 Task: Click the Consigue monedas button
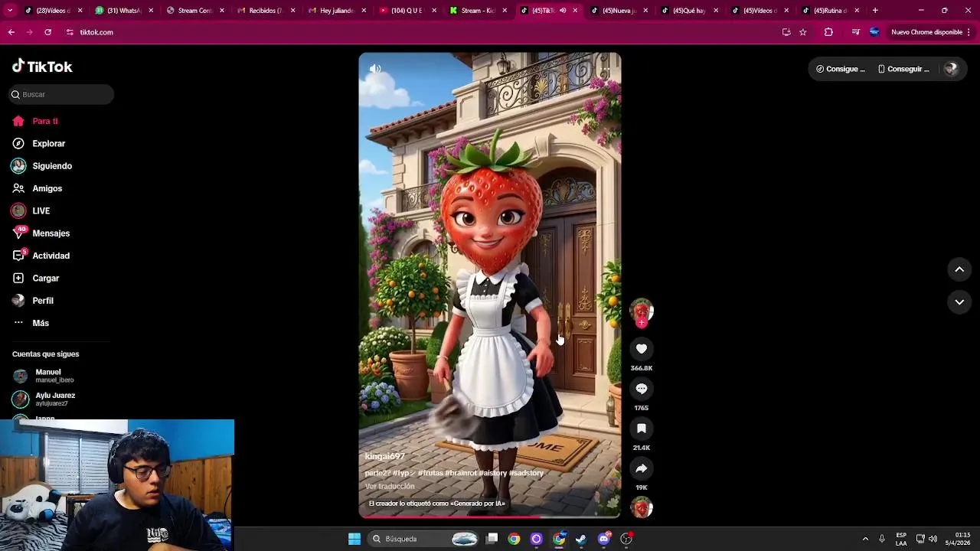pyautogui.click(x=841, y=69)
